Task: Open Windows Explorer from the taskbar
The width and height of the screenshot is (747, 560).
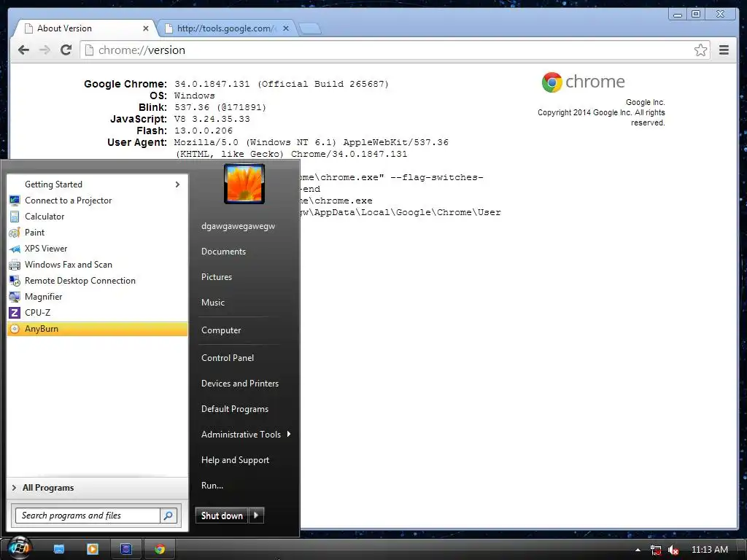Action: (x=59, y=549)
